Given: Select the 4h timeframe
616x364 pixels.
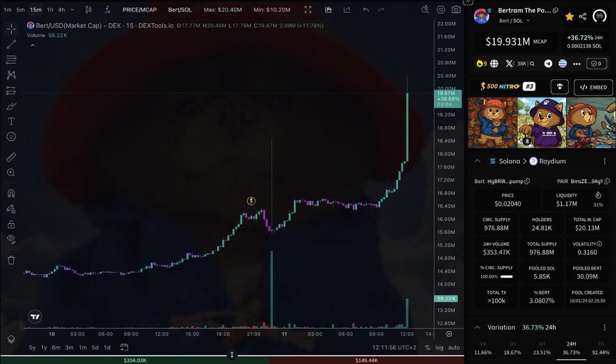Looking at the screenshot, I should [62, 9].
